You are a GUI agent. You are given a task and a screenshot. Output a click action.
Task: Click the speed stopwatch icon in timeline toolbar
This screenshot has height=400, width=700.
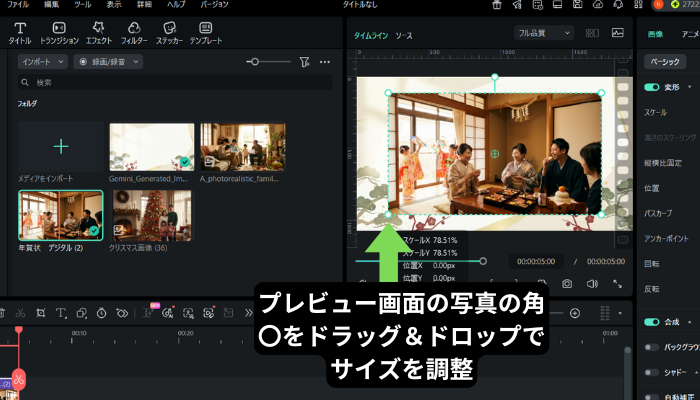[x=102, y=313]
